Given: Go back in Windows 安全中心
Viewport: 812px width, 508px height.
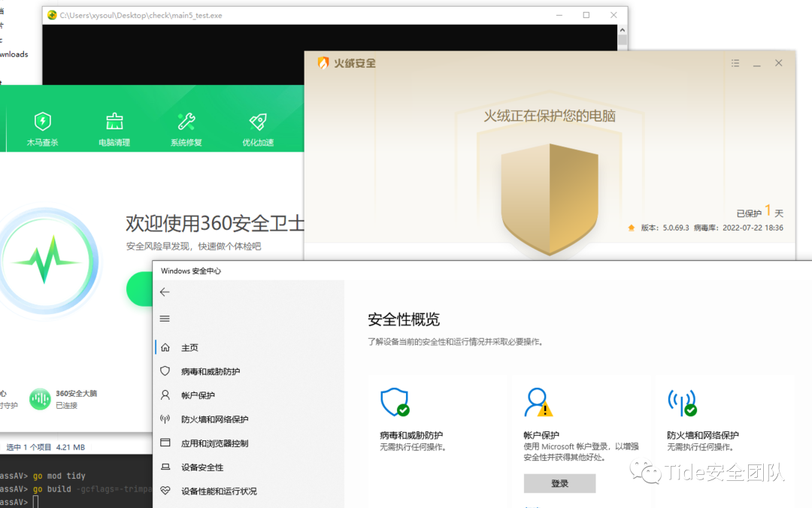Looking at the screenshot, I should (165, 292).
